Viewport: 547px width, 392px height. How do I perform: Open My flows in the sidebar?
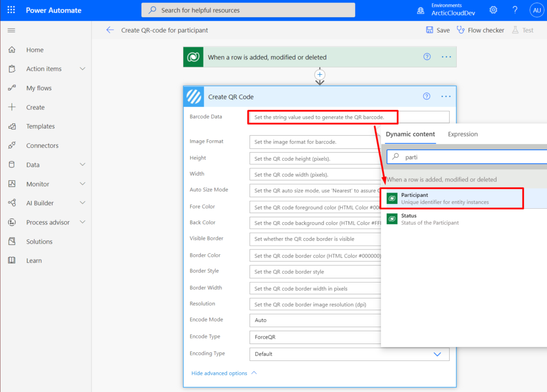[x=39, y=88]
